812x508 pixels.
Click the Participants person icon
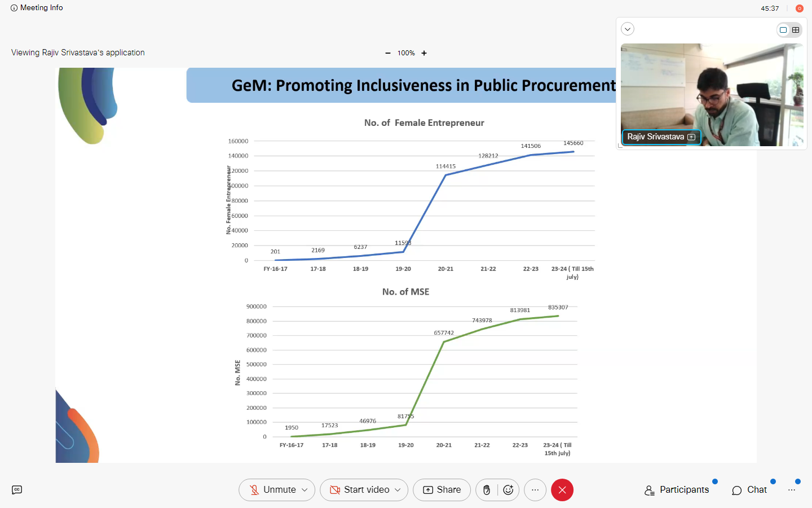click(x=650, y=491)
